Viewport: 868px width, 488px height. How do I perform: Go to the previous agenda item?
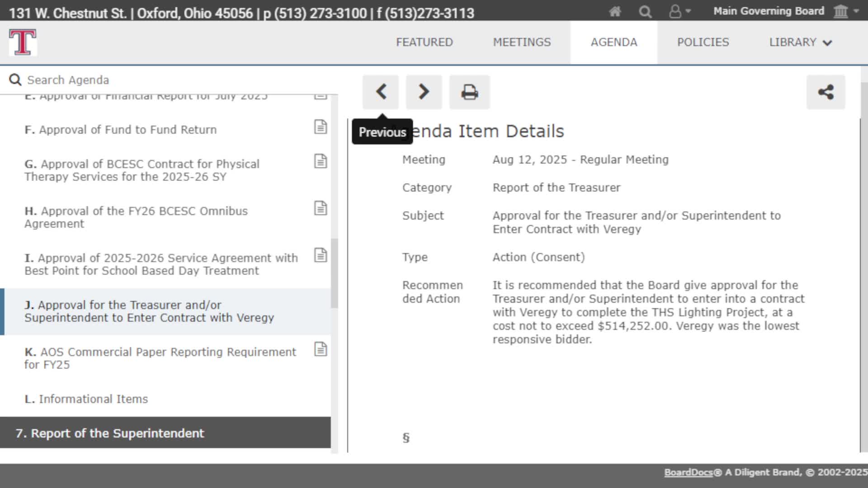381,92
